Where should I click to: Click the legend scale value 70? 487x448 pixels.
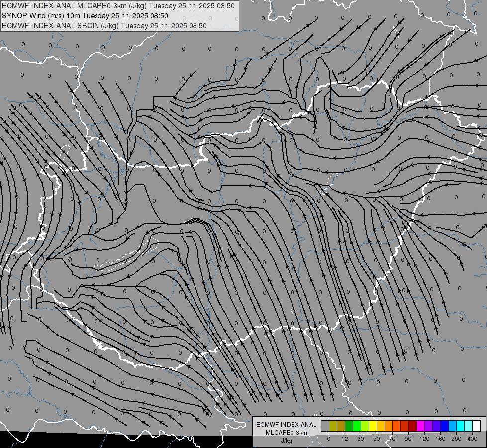(x=392, y=439)
